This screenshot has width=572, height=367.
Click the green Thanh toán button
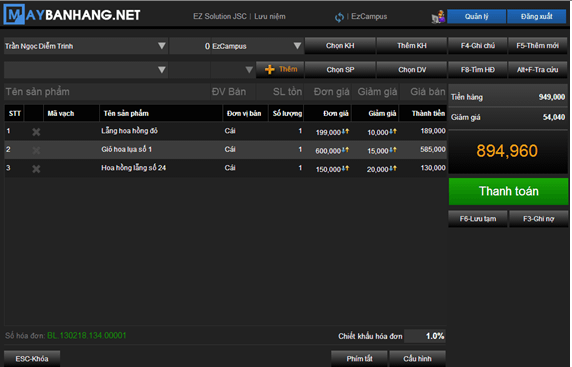click(x=509, y=191)
